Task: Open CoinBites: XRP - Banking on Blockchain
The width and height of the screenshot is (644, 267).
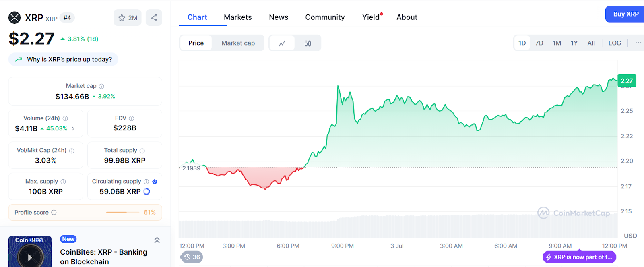Action: pos(104,257)
